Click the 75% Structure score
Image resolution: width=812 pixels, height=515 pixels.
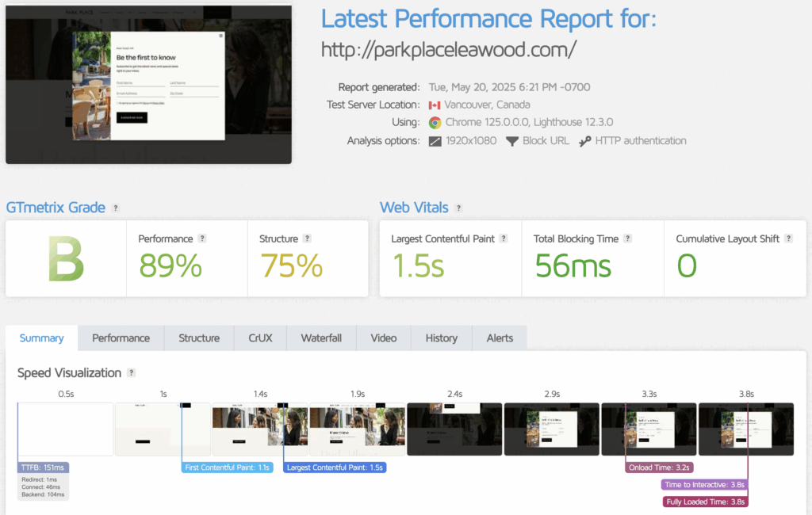292,265
